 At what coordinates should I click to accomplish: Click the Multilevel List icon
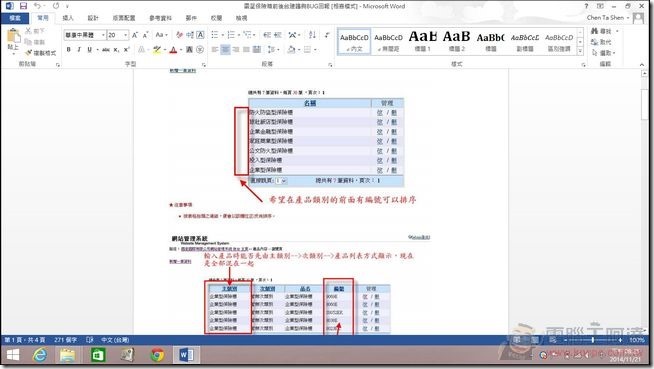pyautogui.click(x=247, y=35)
